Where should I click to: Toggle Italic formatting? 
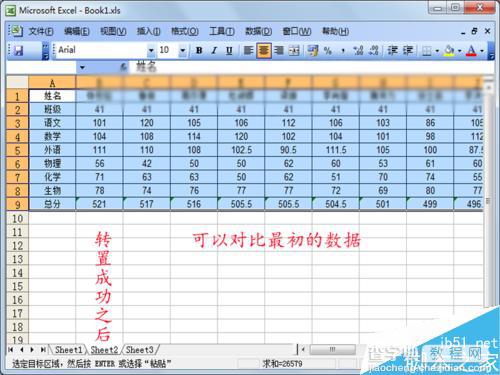point(214,51)
